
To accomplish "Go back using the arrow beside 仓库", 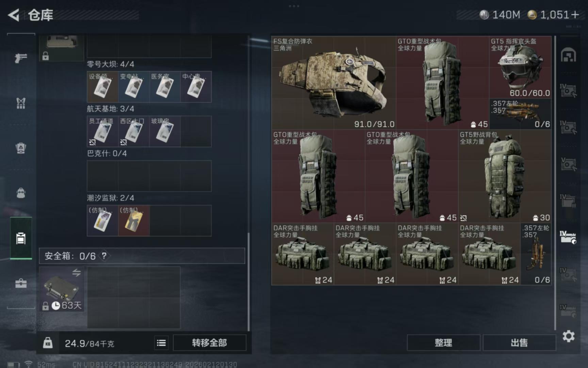I will (x=14, y=15).
